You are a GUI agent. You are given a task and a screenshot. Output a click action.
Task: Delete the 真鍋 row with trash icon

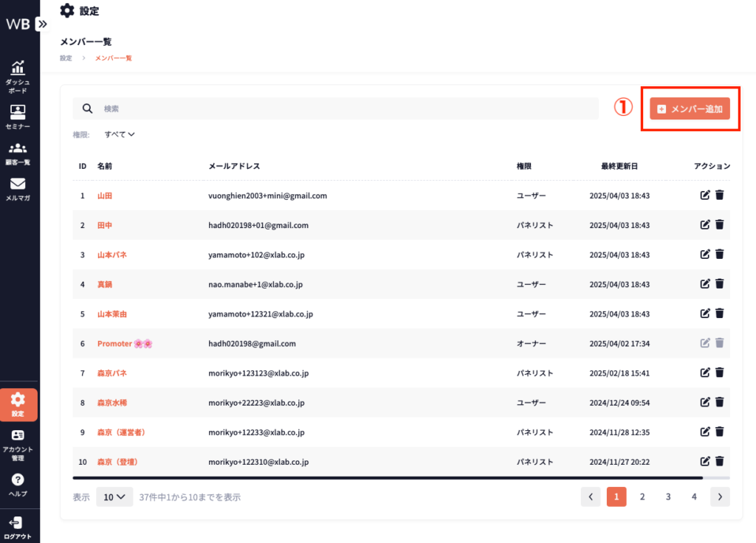point(720,284)
